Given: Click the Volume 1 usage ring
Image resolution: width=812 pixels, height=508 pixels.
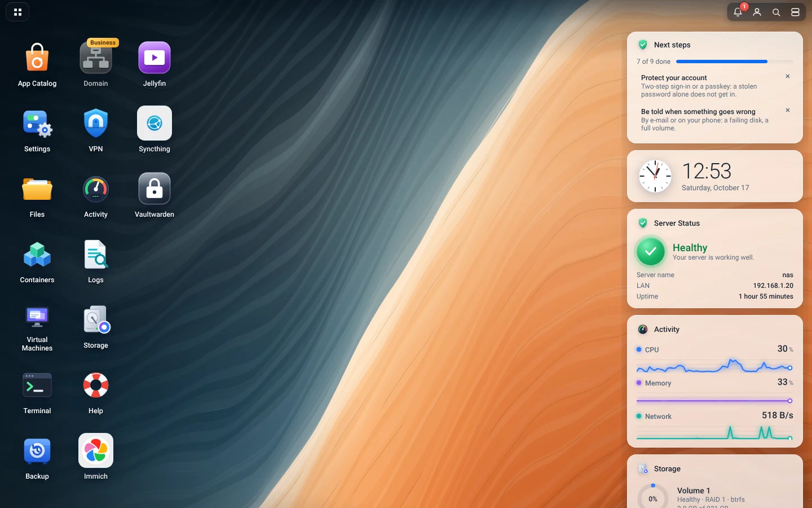Looking at the screenshot, I should click(x=653, y=498).
